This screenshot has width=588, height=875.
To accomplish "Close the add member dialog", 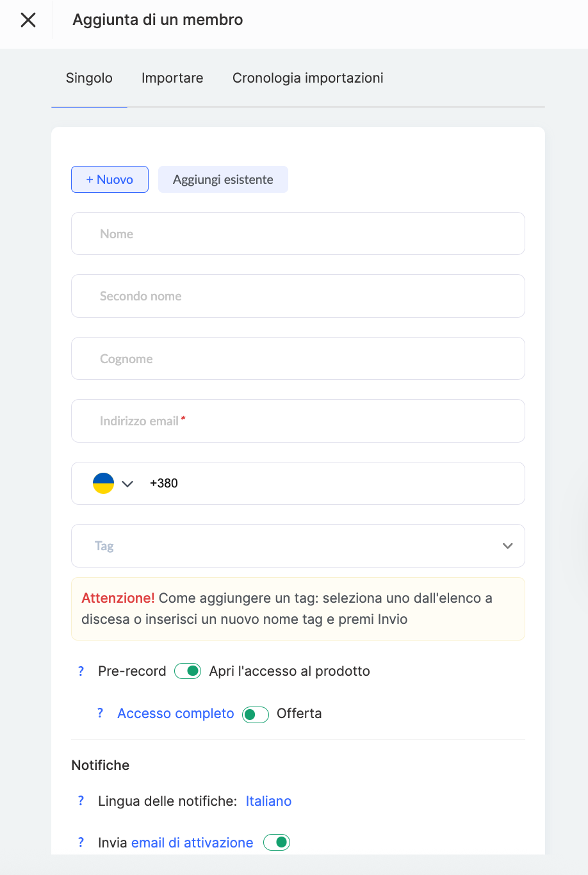I will pos(28,20).
